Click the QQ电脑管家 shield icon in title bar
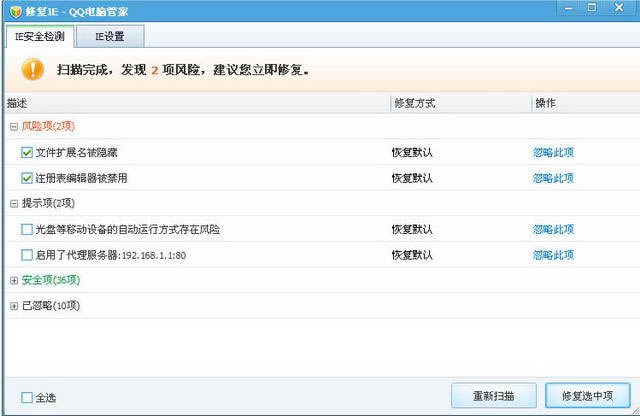 [x=15, y=11]
